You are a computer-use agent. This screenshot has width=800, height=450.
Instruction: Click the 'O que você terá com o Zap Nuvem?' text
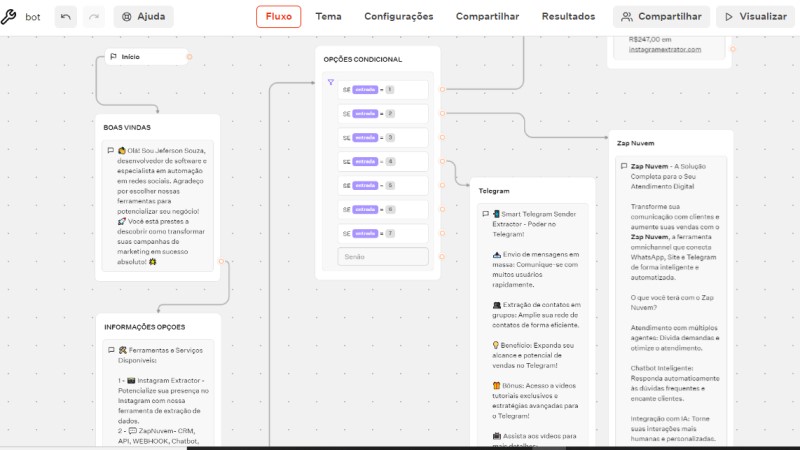click(672, 303)
